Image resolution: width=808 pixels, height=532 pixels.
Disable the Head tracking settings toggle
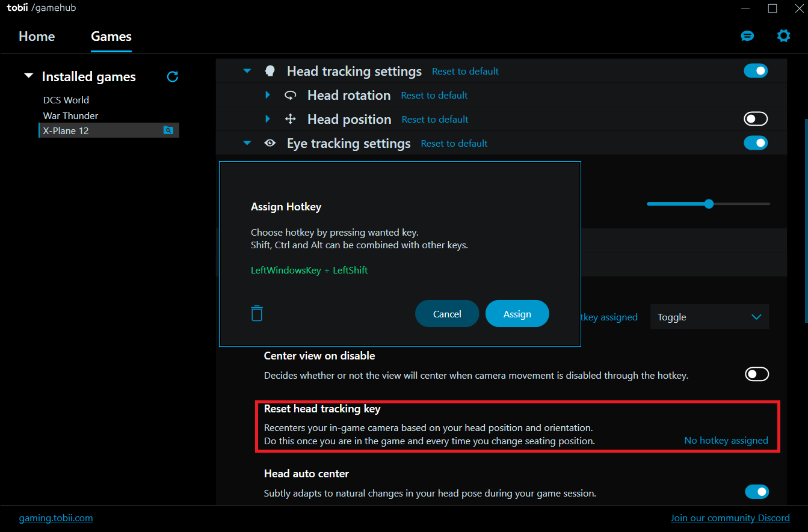pyautogui.click(x=756, y=71)
